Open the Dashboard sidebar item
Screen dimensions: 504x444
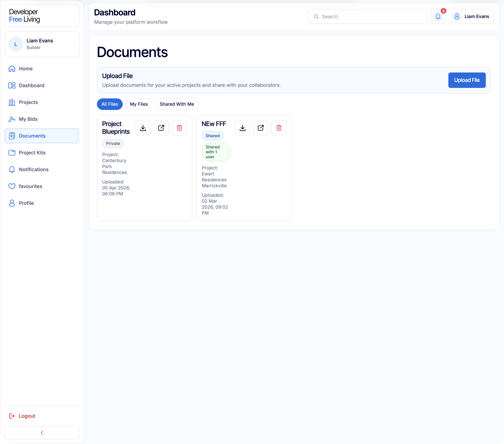coord(42,85)
